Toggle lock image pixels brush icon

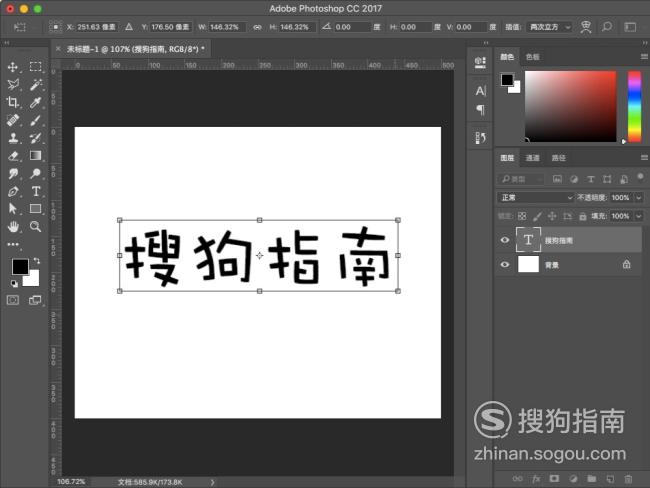pos(537,216)
